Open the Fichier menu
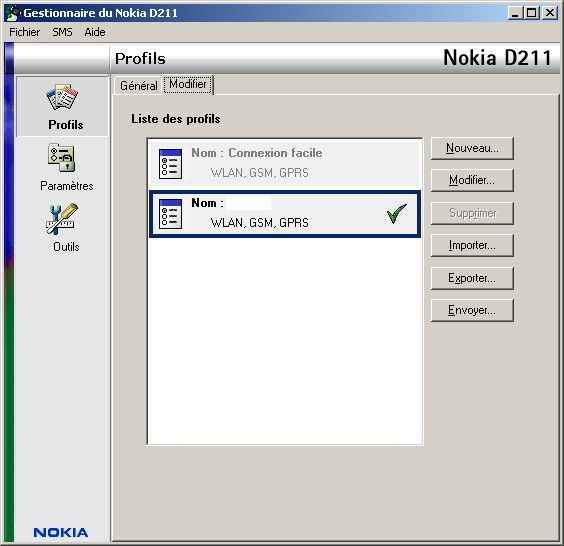Image resolution: width=564 pixels, height=546 pixels. click(24, 32)
